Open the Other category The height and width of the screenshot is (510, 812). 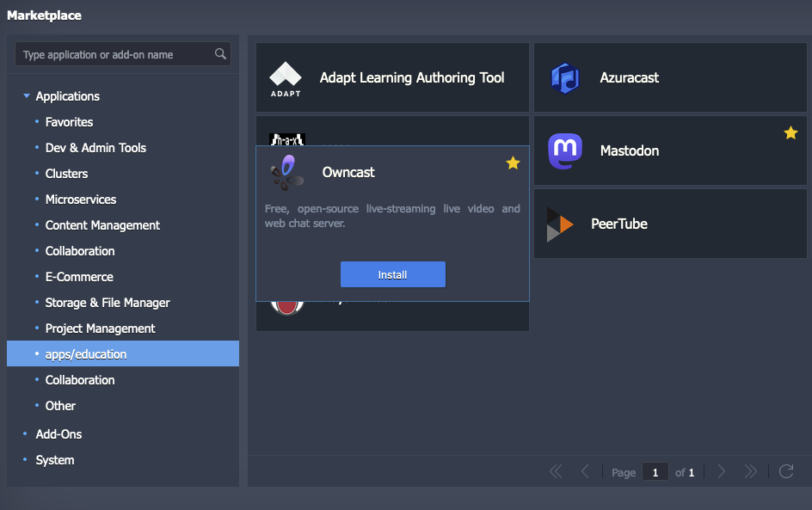click(x=60, y=406)
